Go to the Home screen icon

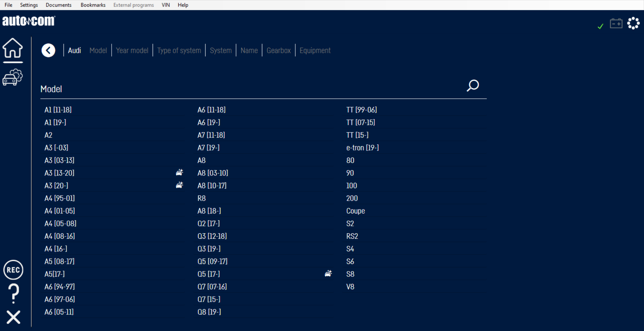pyautogui.click(x=13, y=48)
